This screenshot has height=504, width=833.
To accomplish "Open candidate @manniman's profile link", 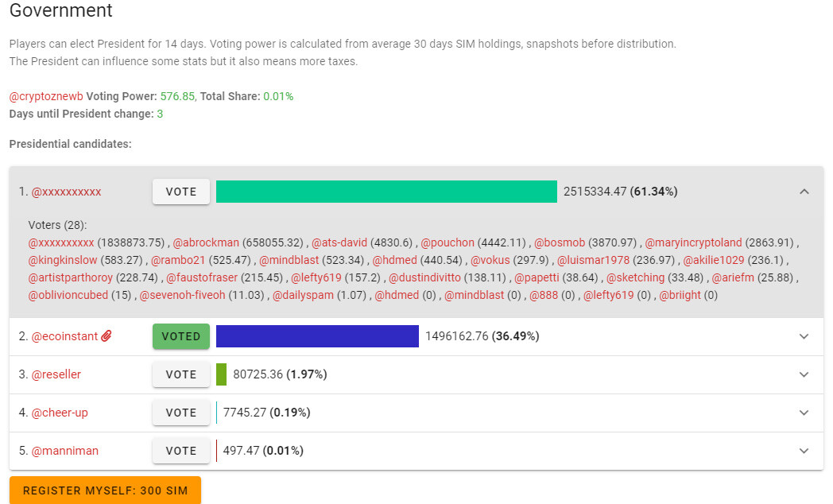I will [x=65, y=451].
